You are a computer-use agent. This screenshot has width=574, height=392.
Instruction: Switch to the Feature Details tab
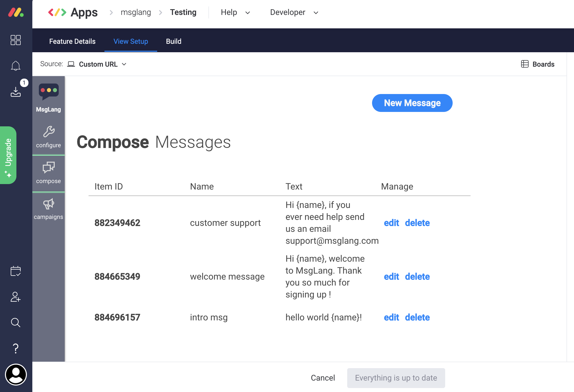click(72, 41)
